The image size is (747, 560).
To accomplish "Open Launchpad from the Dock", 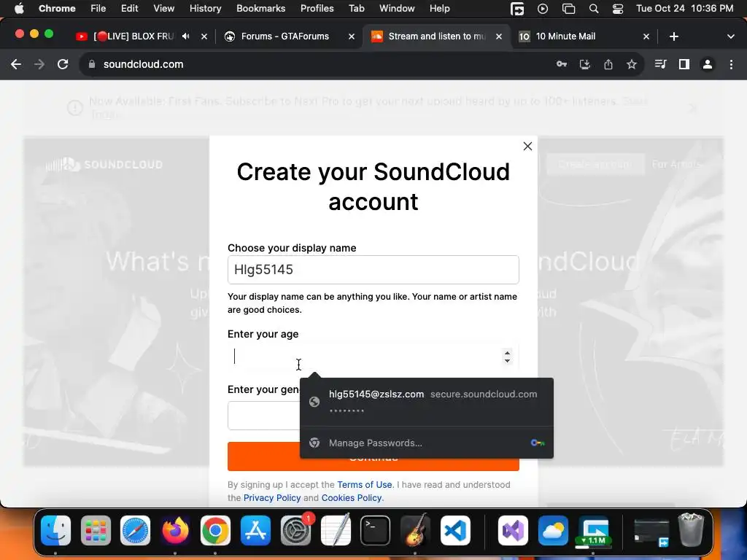I will [96, 530].
